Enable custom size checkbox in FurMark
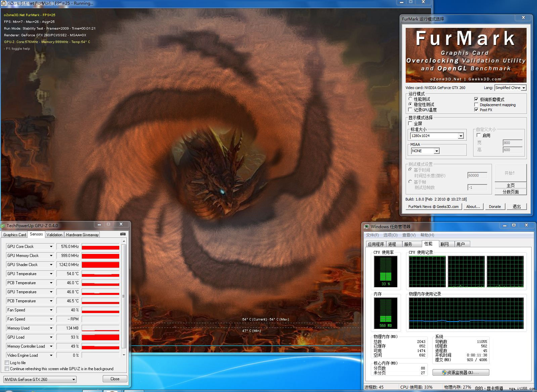The image size is (537, 392). click(x=479, y=135)
